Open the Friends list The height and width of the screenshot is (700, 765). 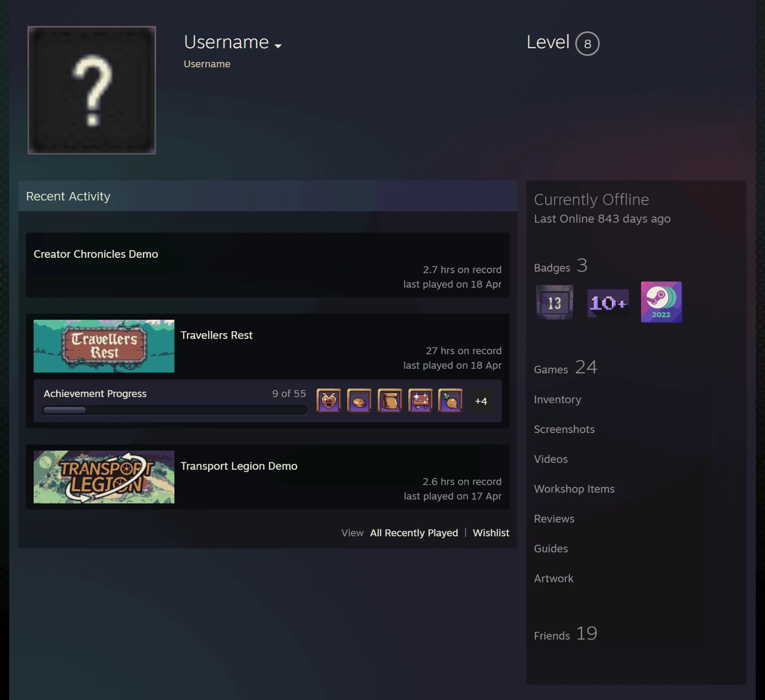coord(565,633)
